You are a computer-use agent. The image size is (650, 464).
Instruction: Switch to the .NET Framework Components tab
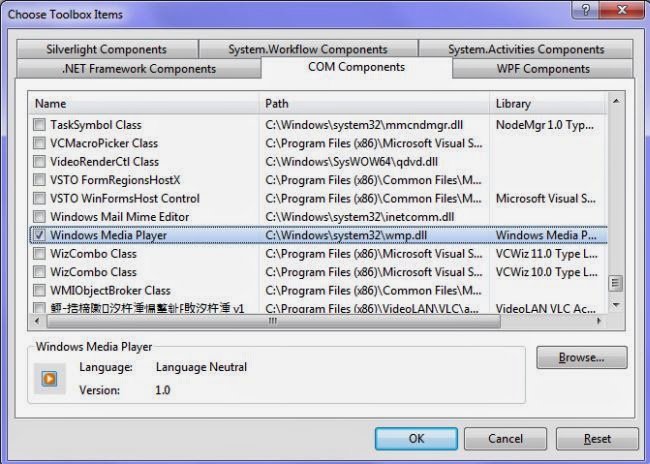click(139, 68)
